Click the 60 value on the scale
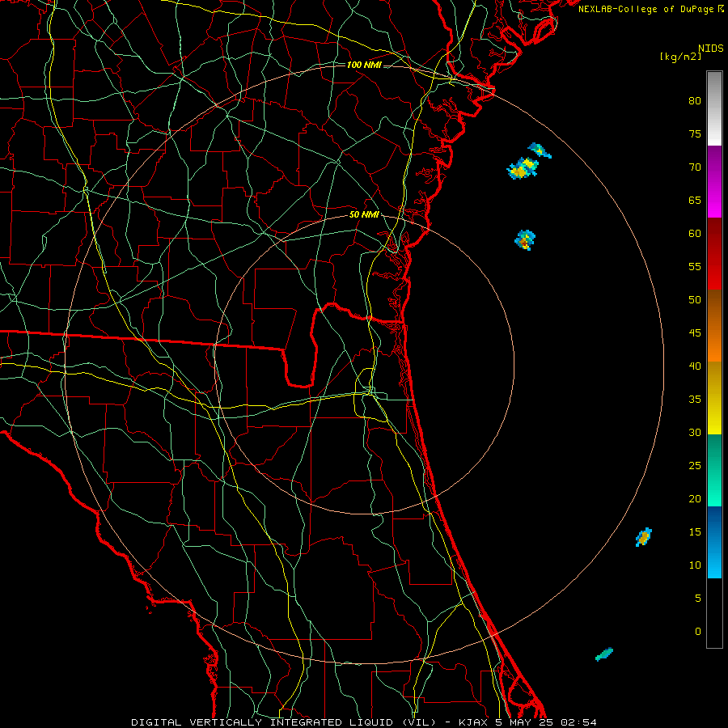 click(x=695, y=234)
